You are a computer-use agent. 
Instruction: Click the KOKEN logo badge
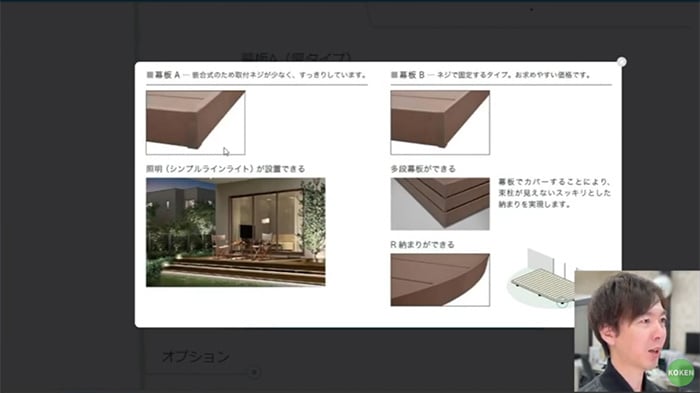click(x=680, y=372)
